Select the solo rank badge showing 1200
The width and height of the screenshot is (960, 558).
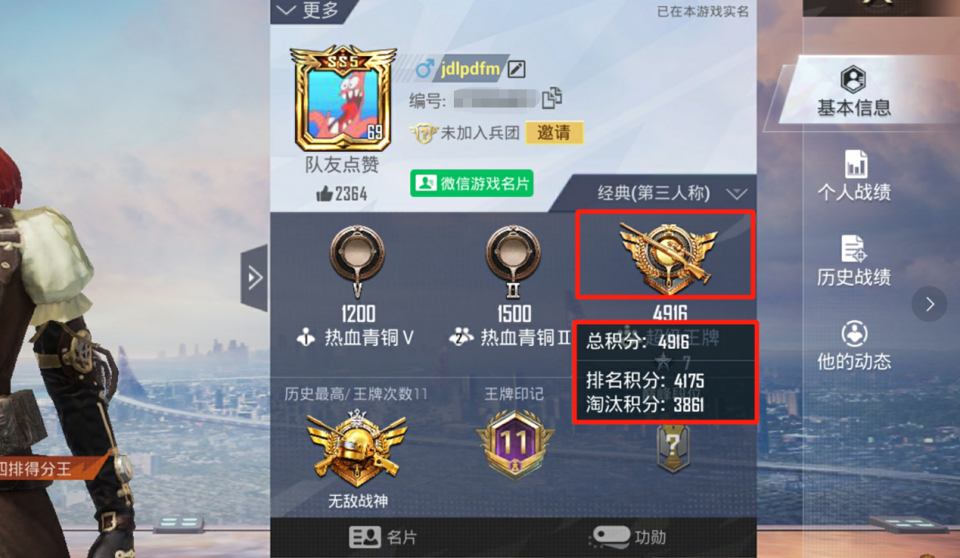click(358, 260)
